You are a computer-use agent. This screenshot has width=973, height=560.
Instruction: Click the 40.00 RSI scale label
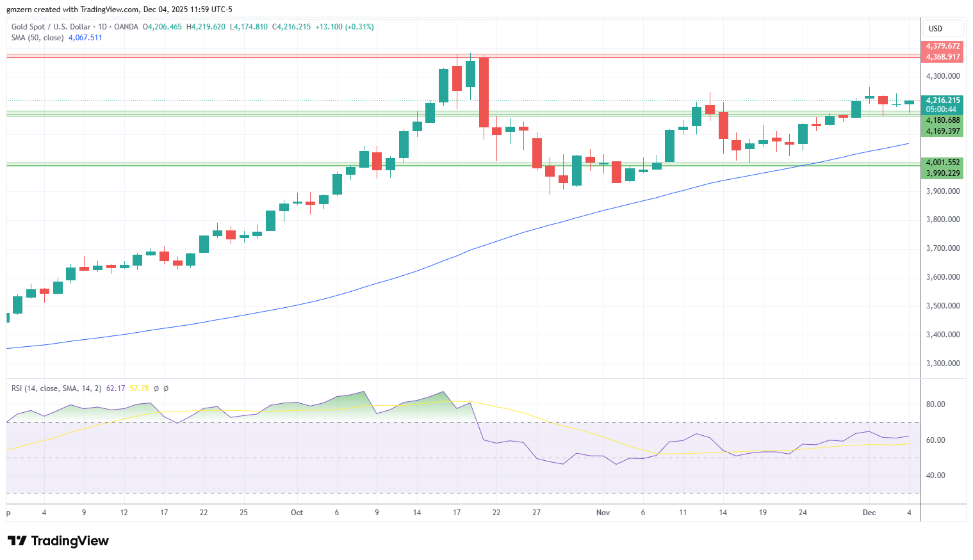tap(935, 476)
